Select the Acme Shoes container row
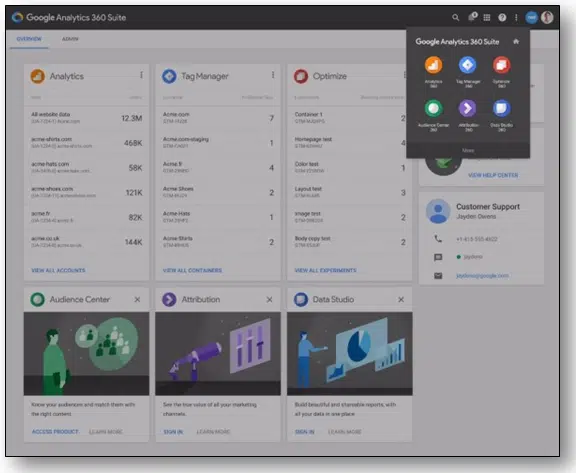 218,192
